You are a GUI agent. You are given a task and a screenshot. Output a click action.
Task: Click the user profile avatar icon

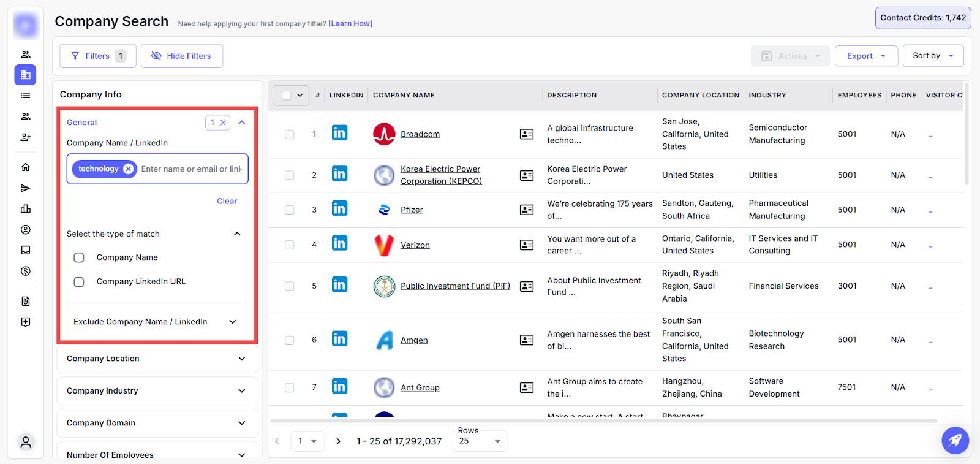point(26,442)
